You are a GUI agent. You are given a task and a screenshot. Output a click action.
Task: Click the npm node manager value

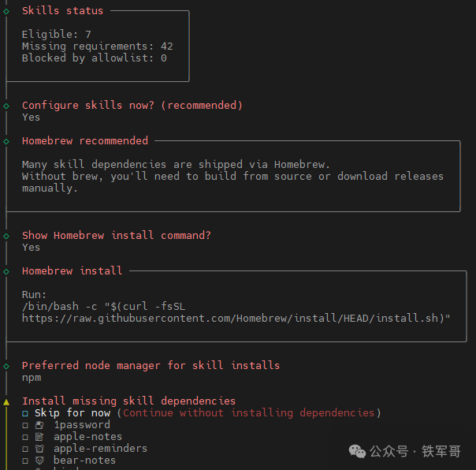pyautogui.click(x=31, y=378)
